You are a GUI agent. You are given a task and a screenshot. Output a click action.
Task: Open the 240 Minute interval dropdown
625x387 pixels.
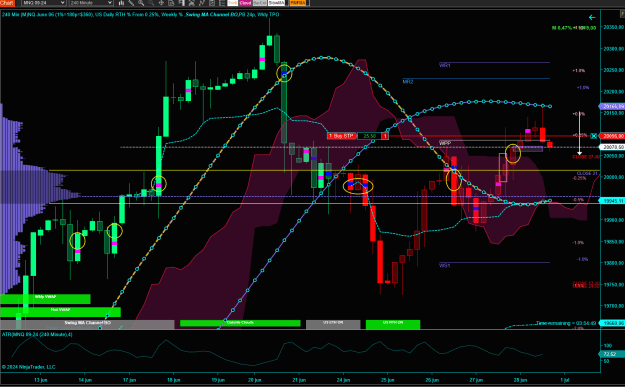[x=91, y=3]
